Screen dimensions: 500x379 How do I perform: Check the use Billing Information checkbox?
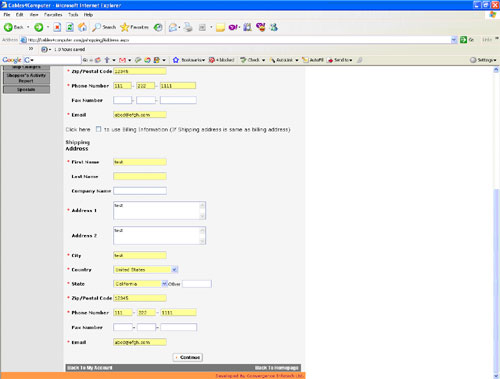(98, 129)
